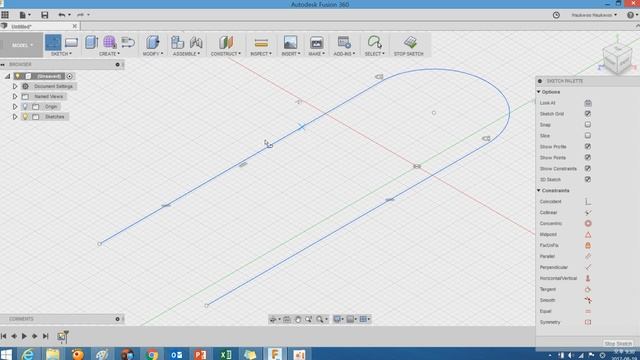
Task: Toggle the Show Profile checkbox
Action: tap(588, 147)
